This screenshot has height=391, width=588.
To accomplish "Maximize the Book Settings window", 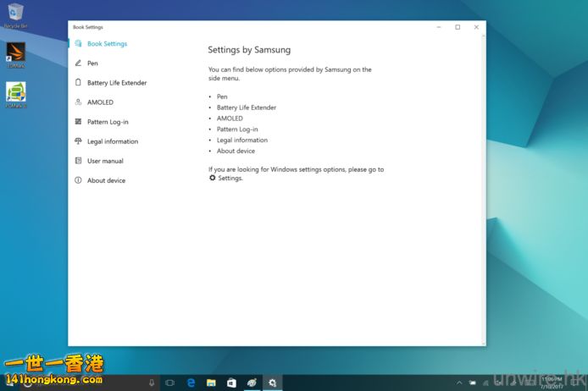I will click(x=458, y=27).
